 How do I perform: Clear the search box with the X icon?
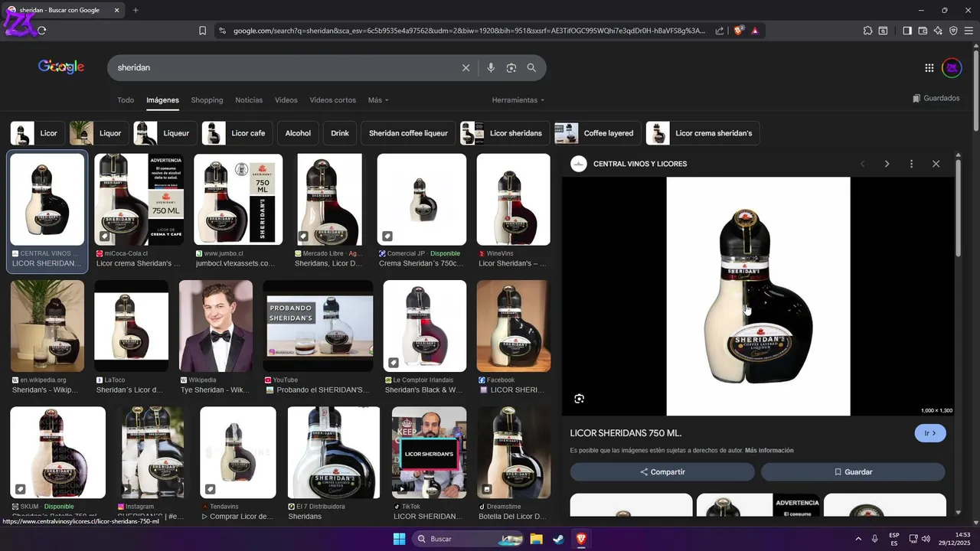pyautogui.click(x=465, y=68)
